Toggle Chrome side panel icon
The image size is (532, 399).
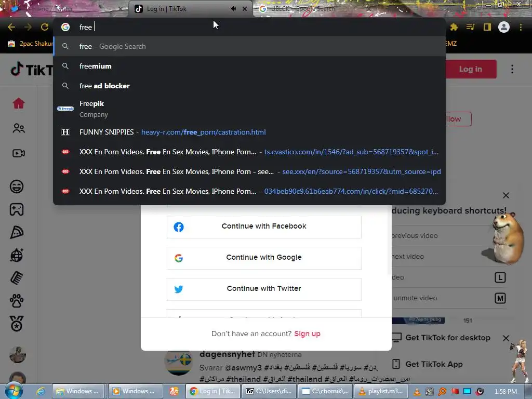coord(487,27)
